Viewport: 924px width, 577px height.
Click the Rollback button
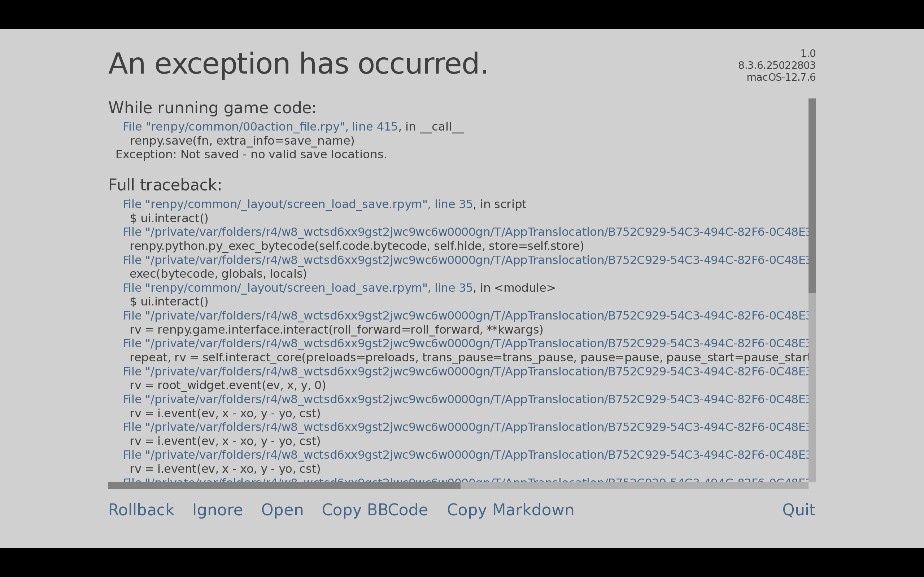(x=141, y=510)
